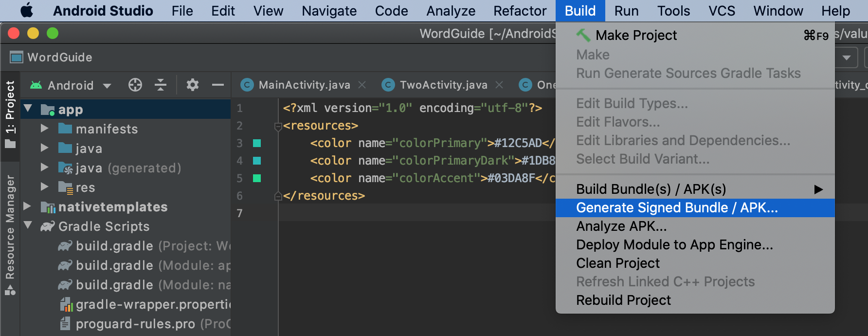Open the VCS menu
The width and height of the screenshot is (868, 336).
pyautogui.click(x=722, y=11)
